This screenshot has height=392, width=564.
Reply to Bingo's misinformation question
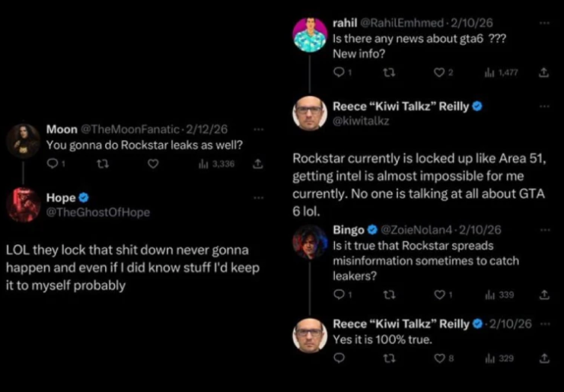click(339, 295)
